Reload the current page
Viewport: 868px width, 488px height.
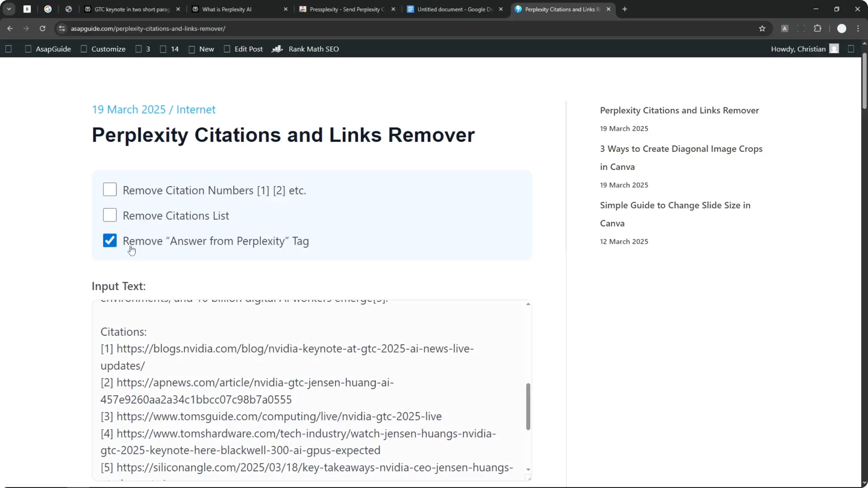tap(42, 28)
